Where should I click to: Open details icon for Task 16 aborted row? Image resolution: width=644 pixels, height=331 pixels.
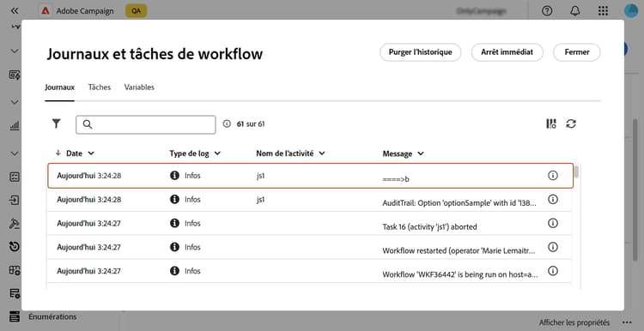click(553, 223)
